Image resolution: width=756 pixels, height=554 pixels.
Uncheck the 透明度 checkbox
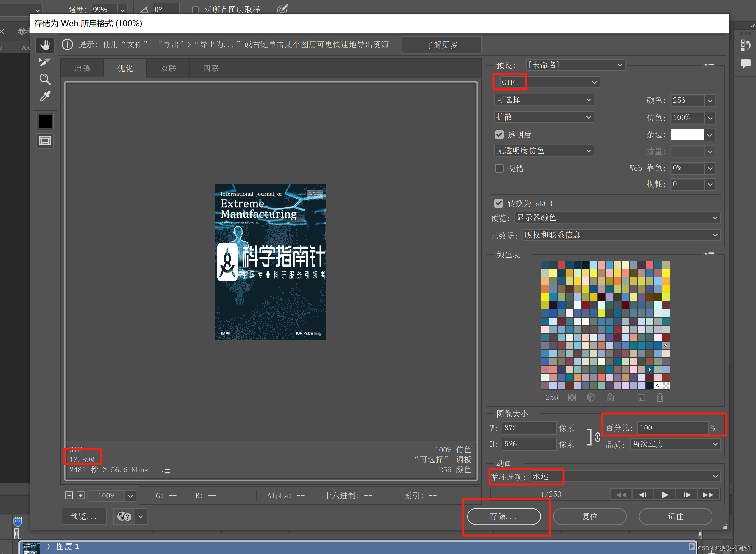[499, 135]
